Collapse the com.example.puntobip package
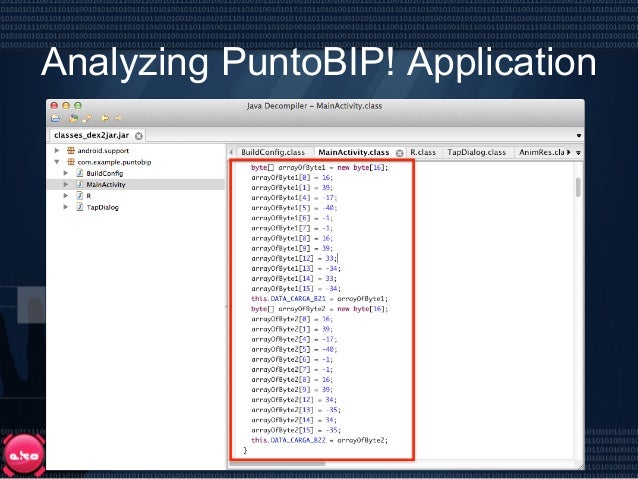Image resolution: width=638 pixels, height=479 pixels. [x=57, y=162]
